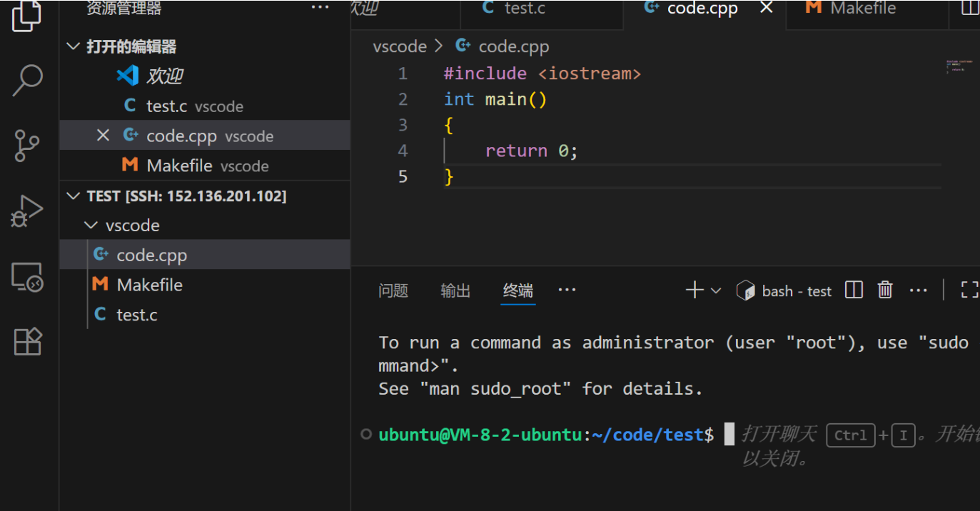This screenshot has width=980, height=511.
Task: Click the 'See "man sudo_root" for details.' line
Action: (541, 389)
